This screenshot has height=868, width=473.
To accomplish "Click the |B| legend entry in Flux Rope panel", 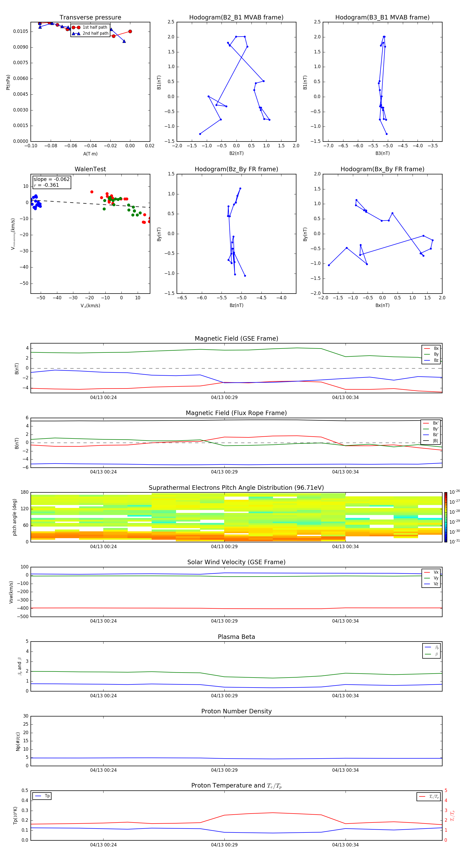I will point(431,441).
